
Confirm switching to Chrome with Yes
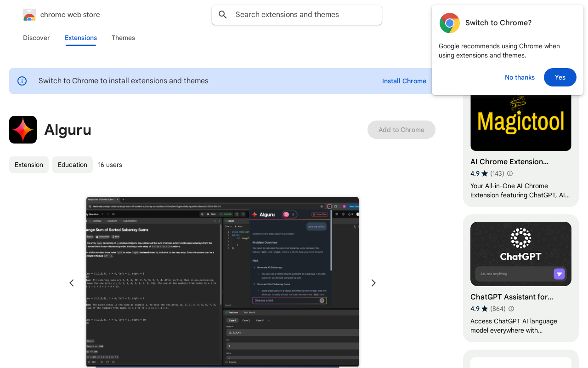(560, 77)
